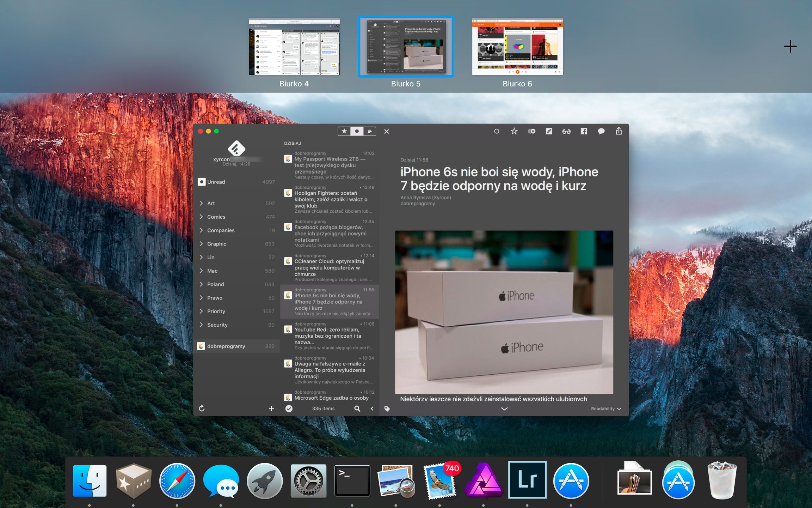This screenshot has width=812, height=508.
Task: Open the tag icon below article
Action: [x=387, y=409]
